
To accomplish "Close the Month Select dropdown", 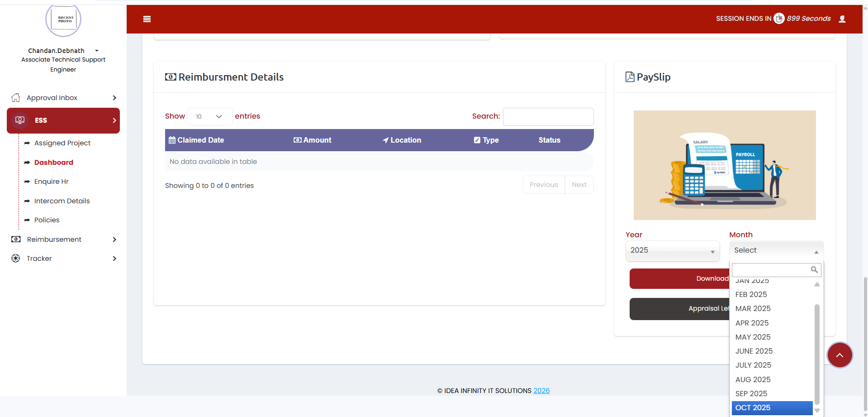I will tap(776, 251).
